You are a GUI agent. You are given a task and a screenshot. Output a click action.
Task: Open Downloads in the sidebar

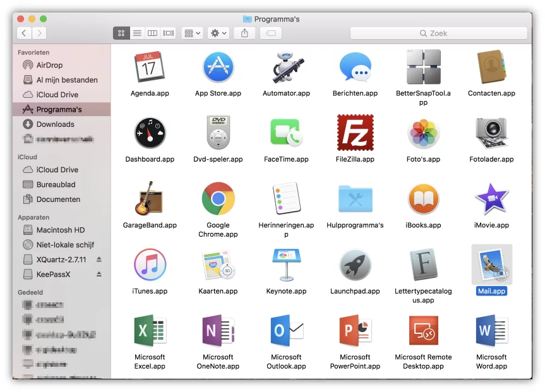coord(61,124)
